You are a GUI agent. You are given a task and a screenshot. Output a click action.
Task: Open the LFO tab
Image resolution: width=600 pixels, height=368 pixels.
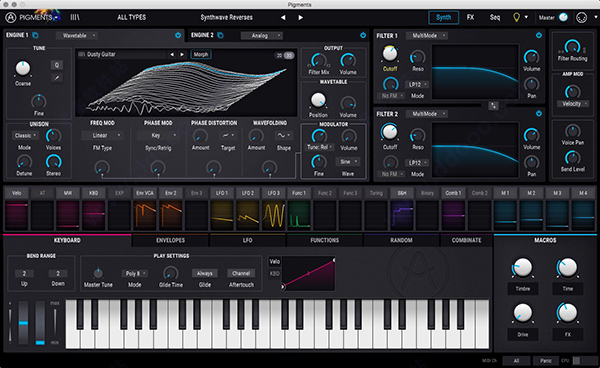point(248,240)
